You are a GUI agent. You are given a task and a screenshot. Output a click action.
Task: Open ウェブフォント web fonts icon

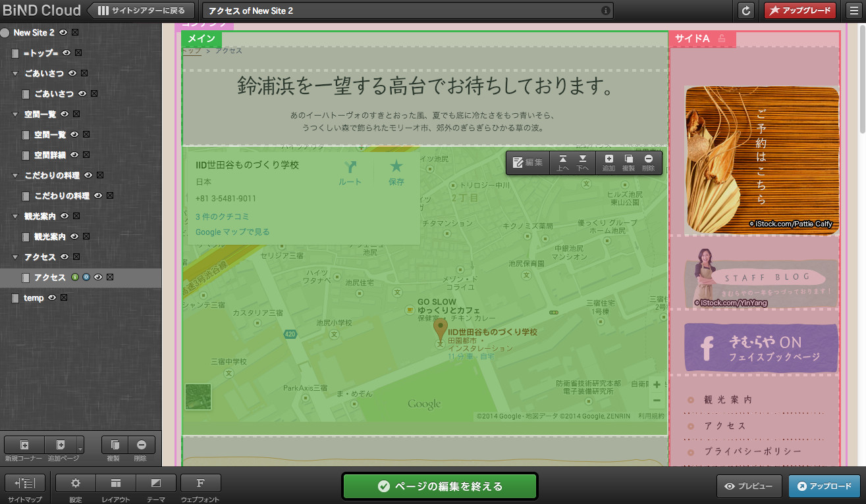(200, 482)
